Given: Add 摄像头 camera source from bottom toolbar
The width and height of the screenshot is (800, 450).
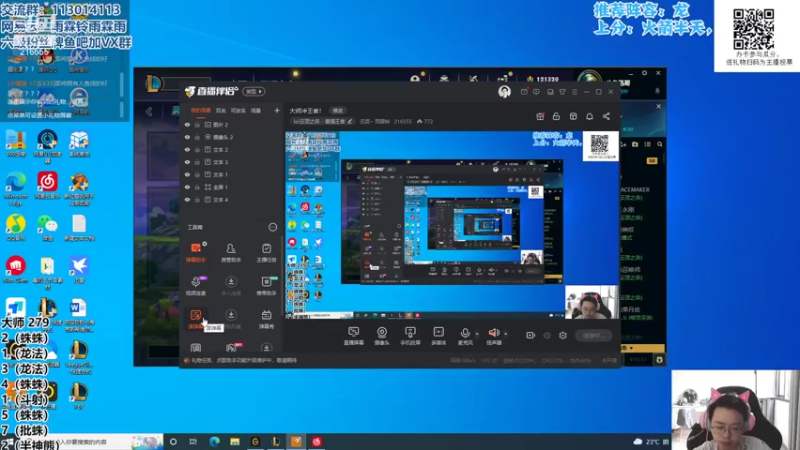Looking at the screenshot, I should tap(382, 336).
